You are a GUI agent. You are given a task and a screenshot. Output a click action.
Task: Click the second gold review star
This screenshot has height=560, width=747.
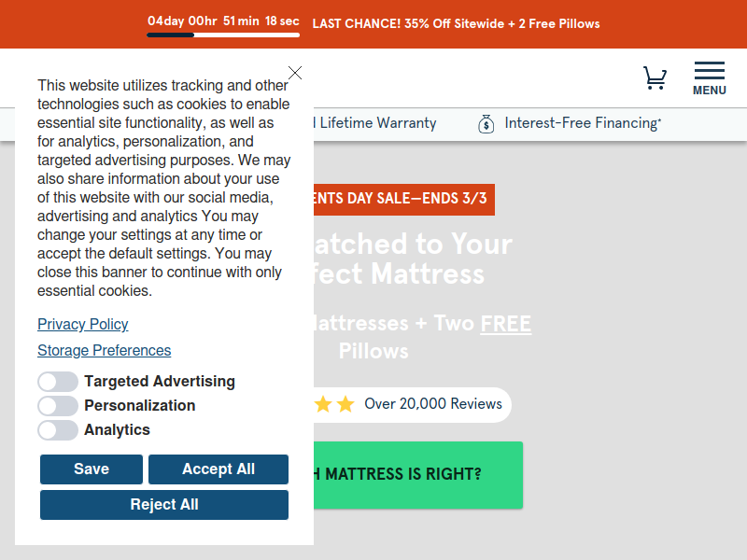tap(345, 404)
